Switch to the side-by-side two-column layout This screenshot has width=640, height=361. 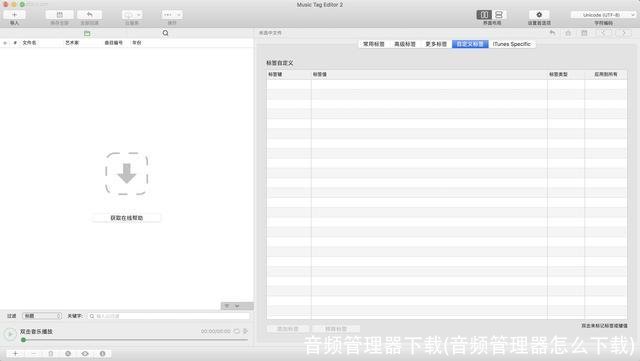tap(484, 15)
